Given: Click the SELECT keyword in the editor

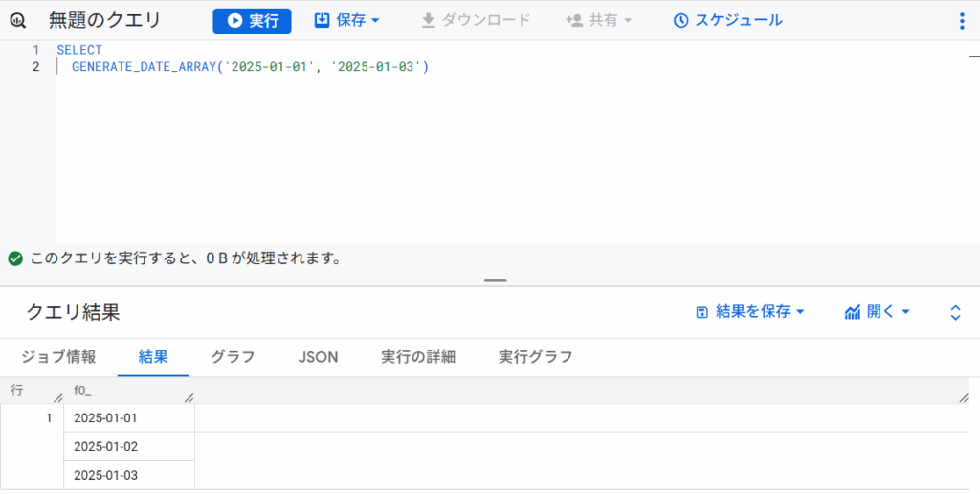Looking at the screenshot, I should pyautogui.click(x=79, y=50).
